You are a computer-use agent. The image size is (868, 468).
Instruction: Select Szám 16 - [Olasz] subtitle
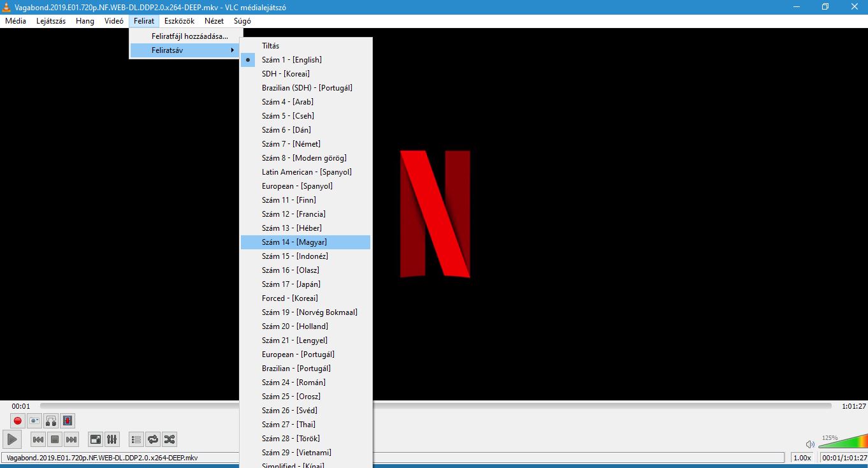306,270
